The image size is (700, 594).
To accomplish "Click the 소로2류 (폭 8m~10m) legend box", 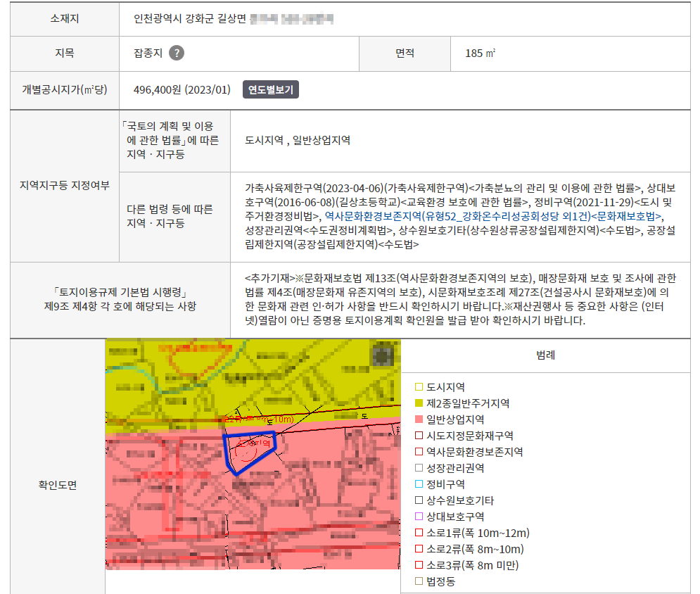I will coord(419,549).
